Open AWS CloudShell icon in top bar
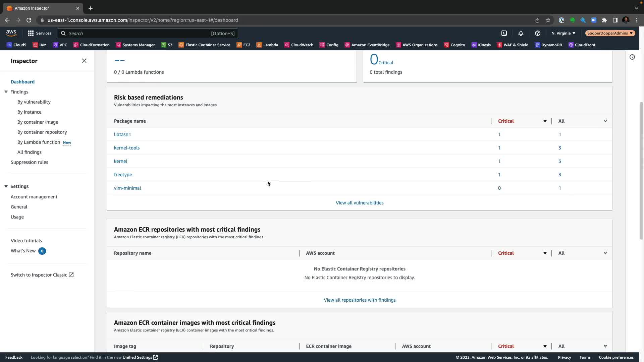The width and height of the screenshot is (644, 362). pos(504,33)
